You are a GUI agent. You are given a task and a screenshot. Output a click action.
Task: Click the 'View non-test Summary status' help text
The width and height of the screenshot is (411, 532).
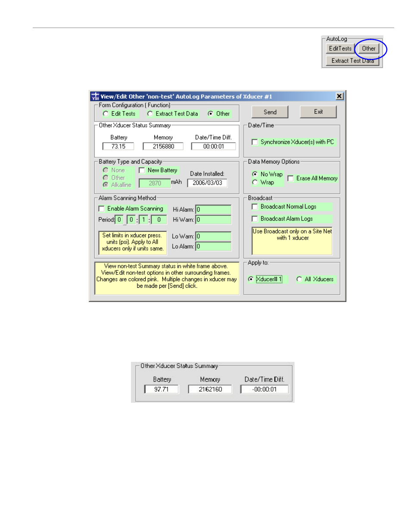(167, 278)
